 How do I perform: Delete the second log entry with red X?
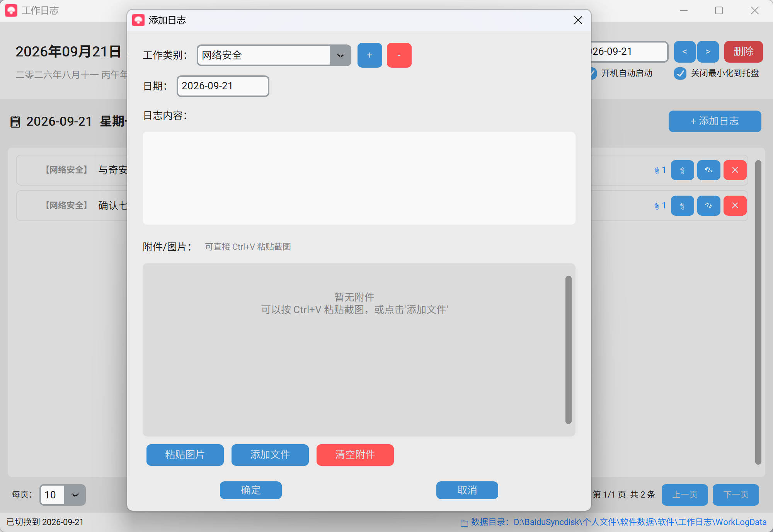(735, 206)
